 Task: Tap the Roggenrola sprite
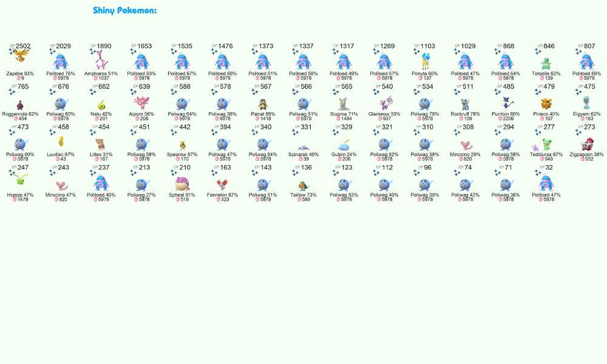tap(20, 104)
